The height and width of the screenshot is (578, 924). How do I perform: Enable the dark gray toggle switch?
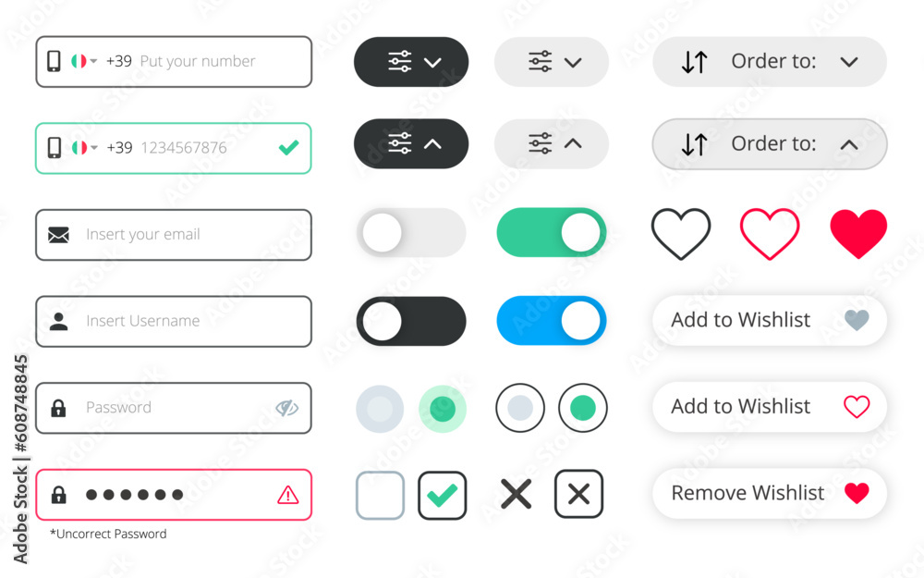point(411,321)
